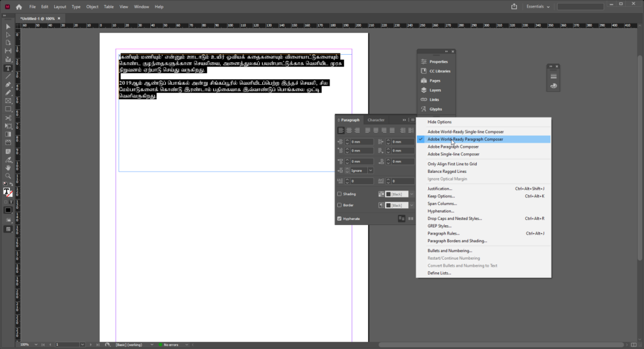Open Shading color dropdown arrow
The width and height of the screenshot is (644, 349).
tap(411, 194)
